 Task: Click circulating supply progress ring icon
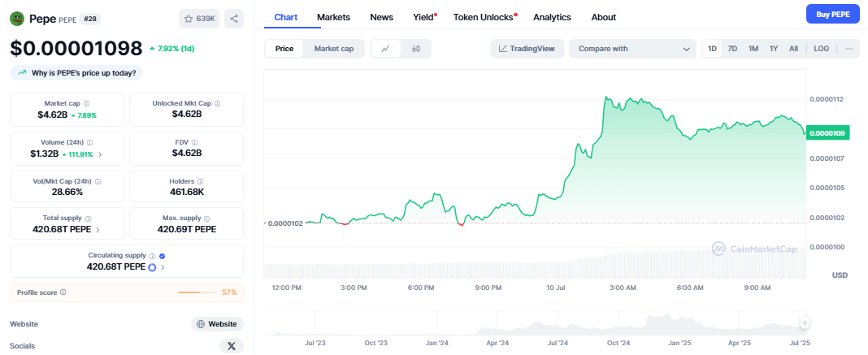(x=152, y=267)
